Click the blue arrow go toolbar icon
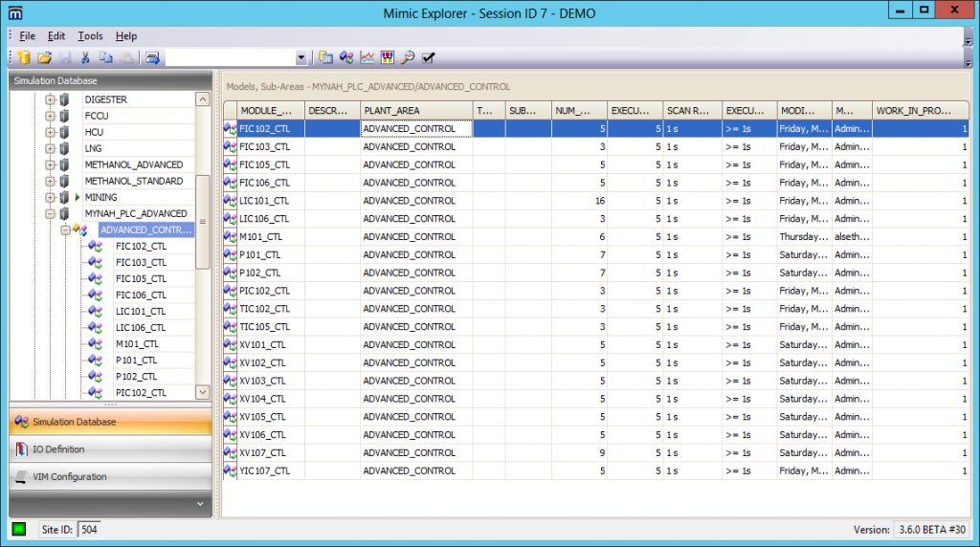The image size is (980, 547). pos(152,57)
